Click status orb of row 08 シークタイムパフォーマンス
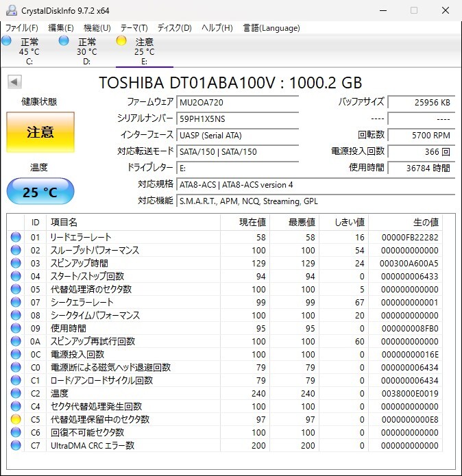 click(16, 315)
